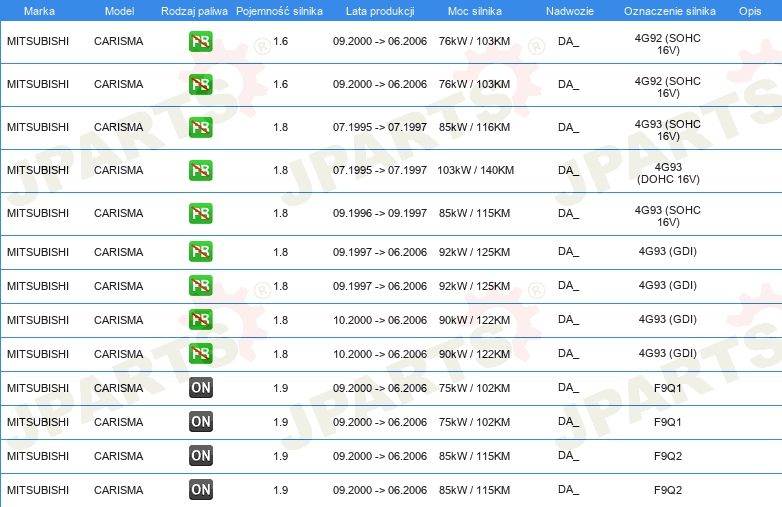Click the Pojemność silnika column header
Screen dimensions: 782x507
[279, 10]
